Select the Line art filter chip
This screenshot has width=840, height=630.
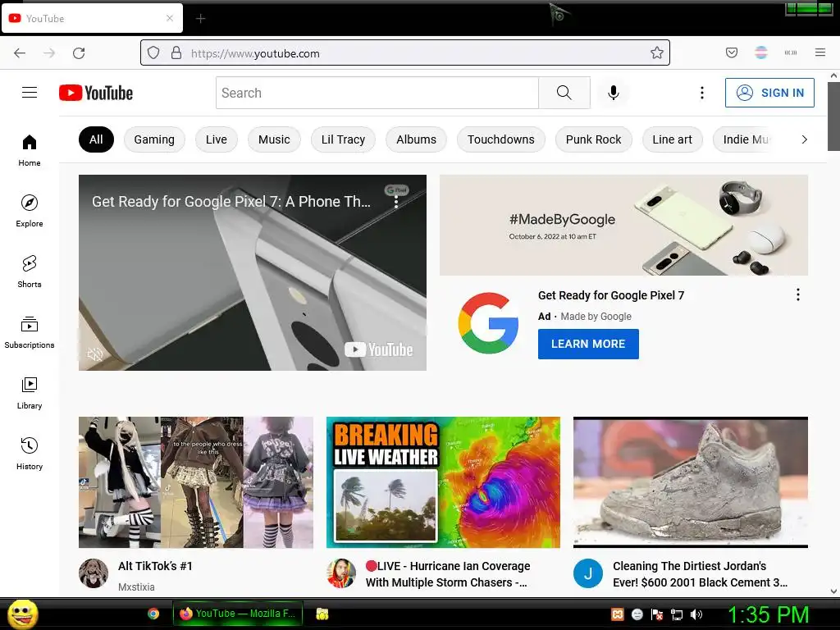coord(673,139)
